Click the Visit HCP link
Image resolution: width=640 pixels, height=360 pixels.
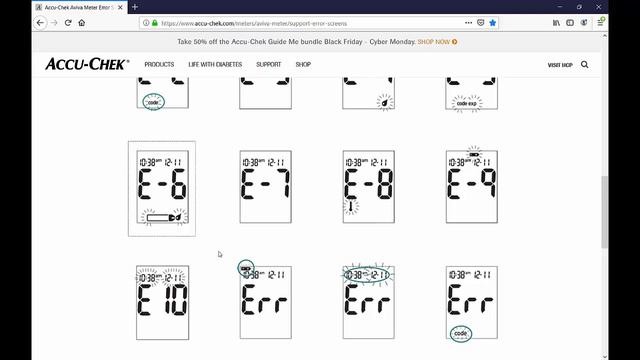(560, 65)
